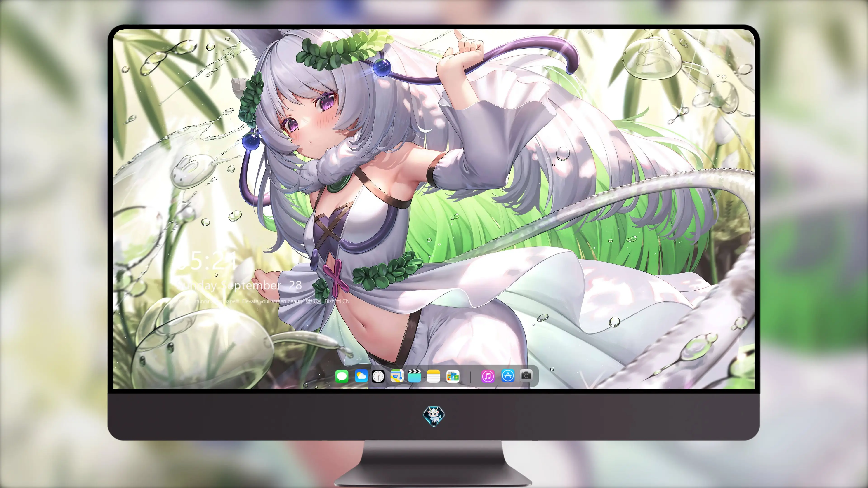The width and height of the screenshot is (868, 488).
Task: Click the date text ending in "28"
Action: [240, 286]
